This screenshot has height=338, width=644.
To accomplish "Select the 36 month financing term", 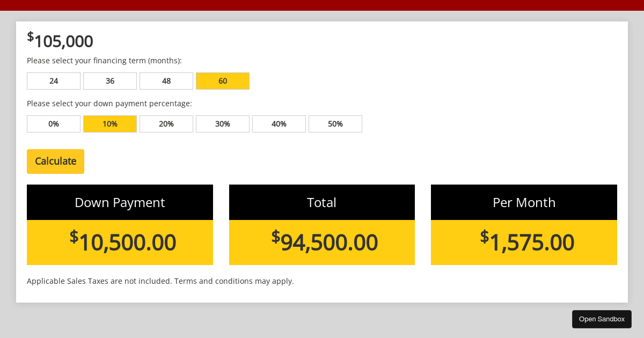I will [x=109, y=80].
